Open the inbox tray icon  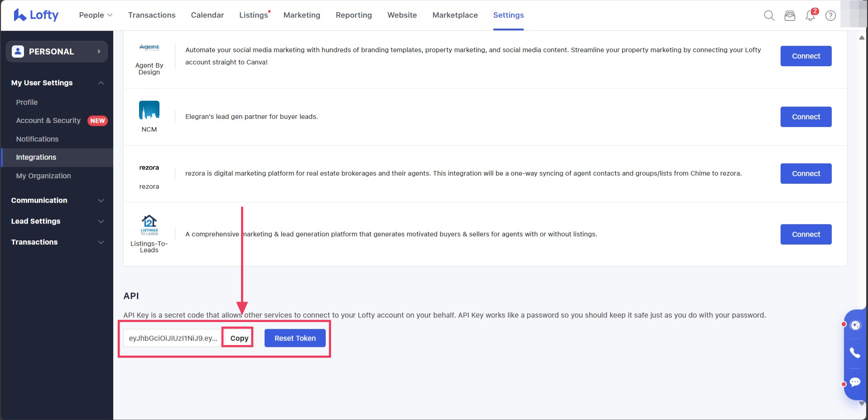click(x=790, y=15)
